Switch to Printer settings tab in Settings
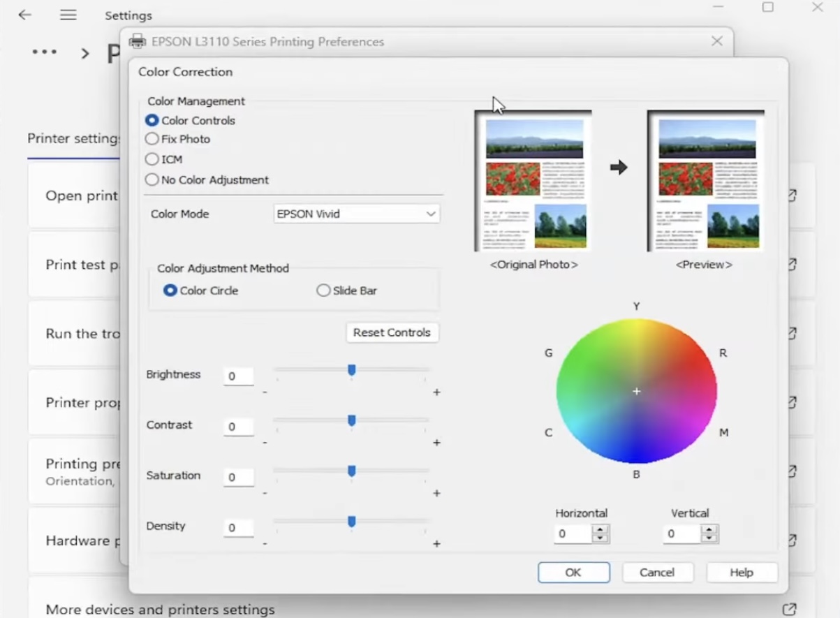 74,138
